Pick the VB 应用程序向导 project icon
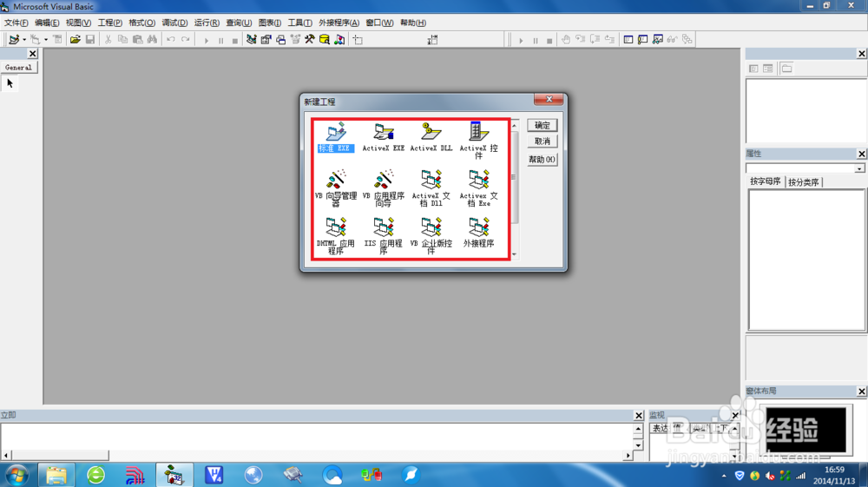 point(383,188)
